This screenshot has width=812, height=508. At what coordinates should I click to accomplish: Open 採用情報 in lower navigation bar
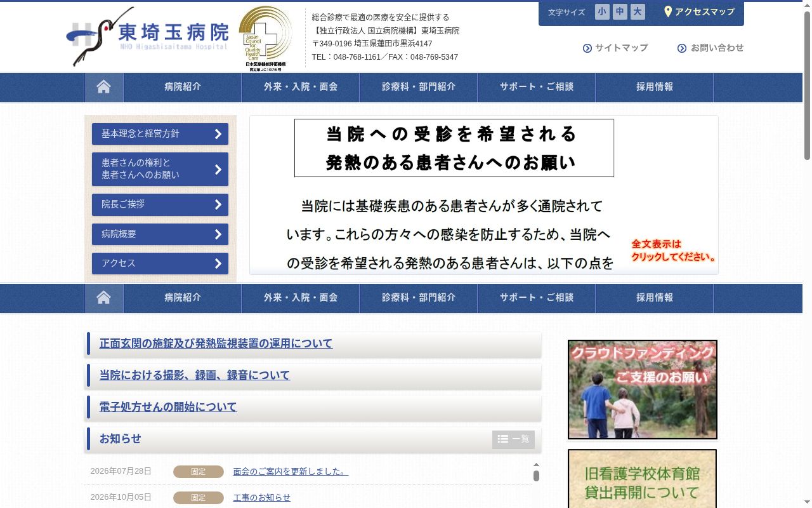(655, 298)
